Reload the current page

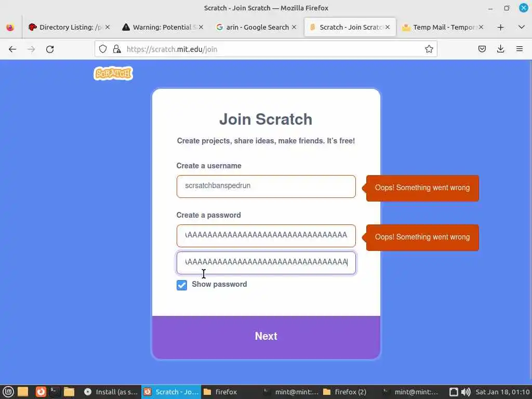point(50,49)
